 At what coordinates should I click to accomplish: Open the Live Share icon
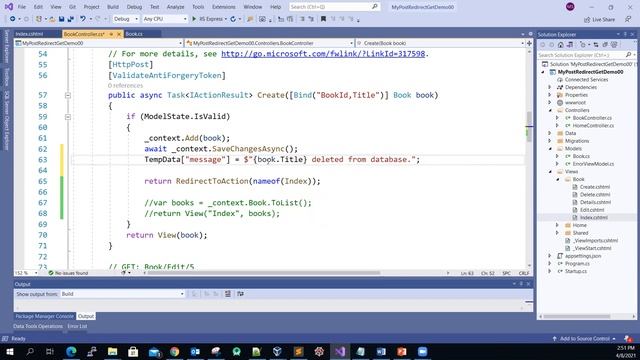pos(587,19)
